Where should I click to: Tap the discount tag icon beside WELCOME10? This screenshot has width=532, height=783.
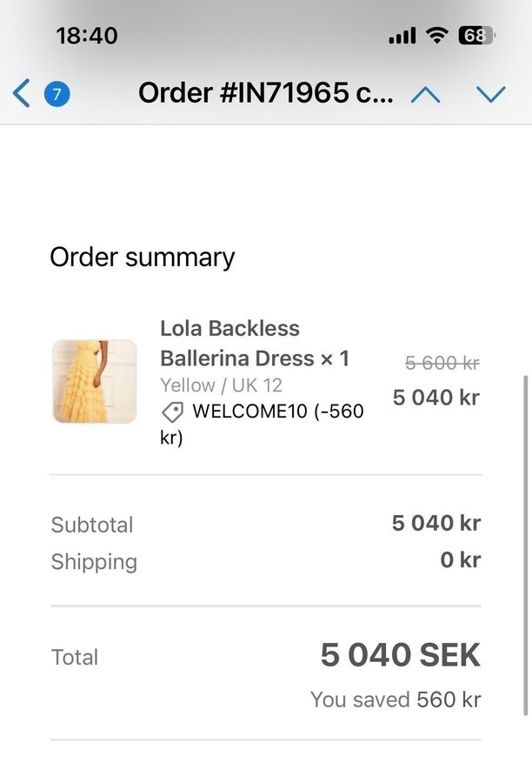(172, 412)
